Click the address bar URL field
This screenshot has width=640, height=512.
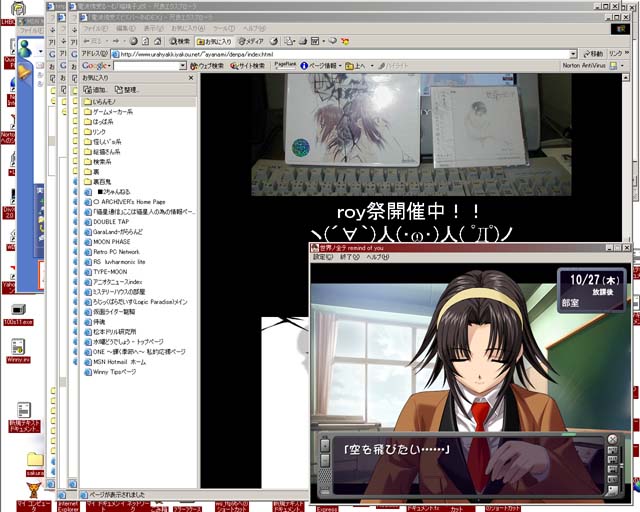click(x=340, y=54)
